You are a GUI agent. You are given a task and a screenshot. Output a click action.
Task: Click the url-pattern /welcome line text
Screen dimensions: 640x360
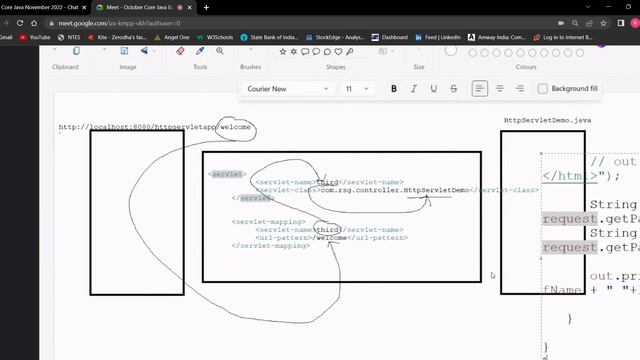332,238
